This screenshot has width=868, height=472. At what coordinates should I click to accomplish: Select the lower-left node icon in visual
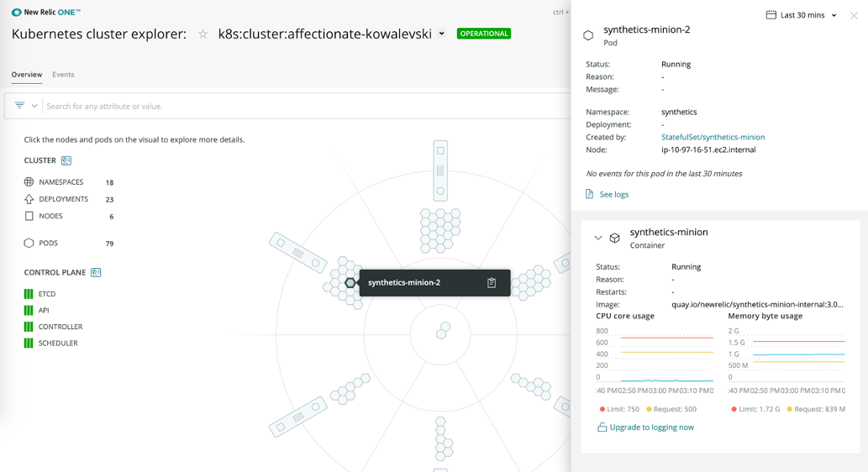click(297, 417)
